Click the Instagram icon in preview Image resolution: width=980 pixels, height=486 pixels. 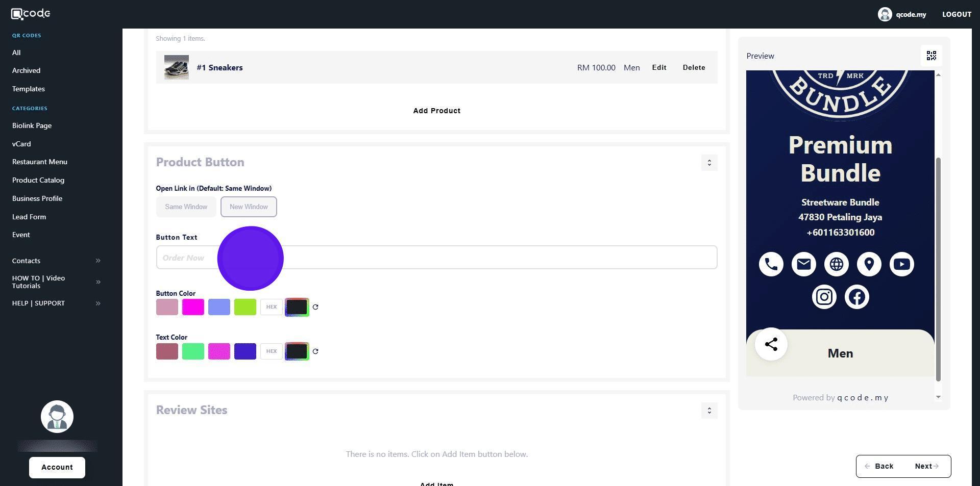824,297
